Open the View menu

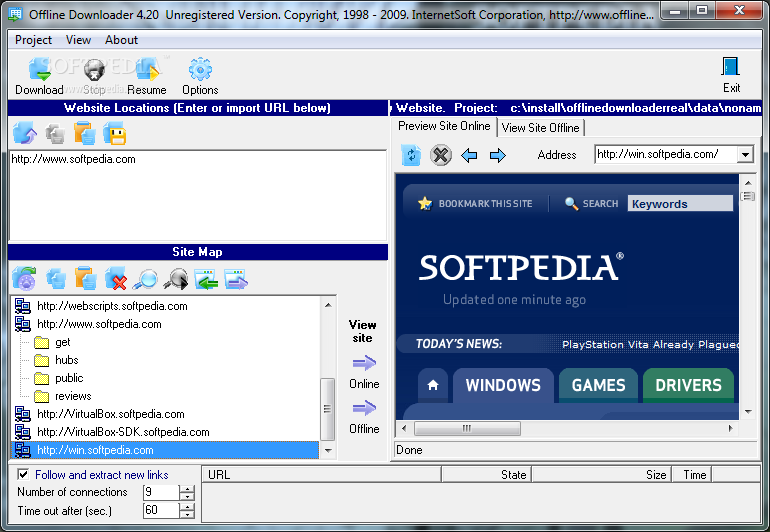pyautogui.click(x=79, y=40)
